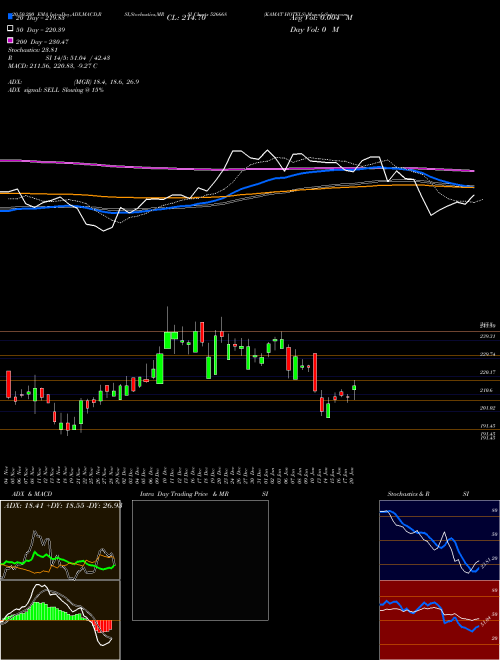Screen dimensions: 500x660
Task: Click the tall green candle below the highest wick
Action: point(168,340)
